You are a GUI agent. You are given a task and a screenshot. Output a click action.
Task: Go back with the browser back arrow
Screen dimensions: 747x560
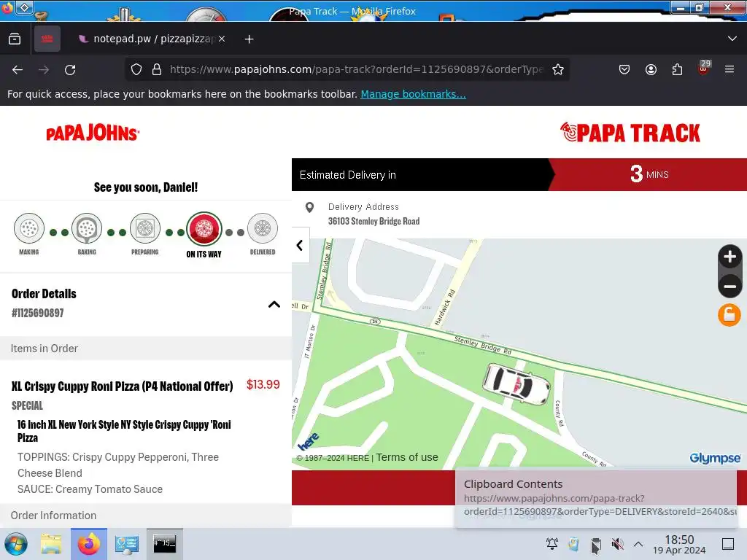point(18,70)
